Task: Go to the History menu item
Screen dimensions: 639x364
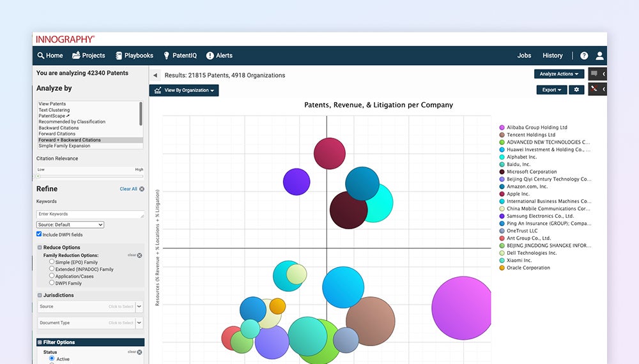Action: [x=553, y=56]
